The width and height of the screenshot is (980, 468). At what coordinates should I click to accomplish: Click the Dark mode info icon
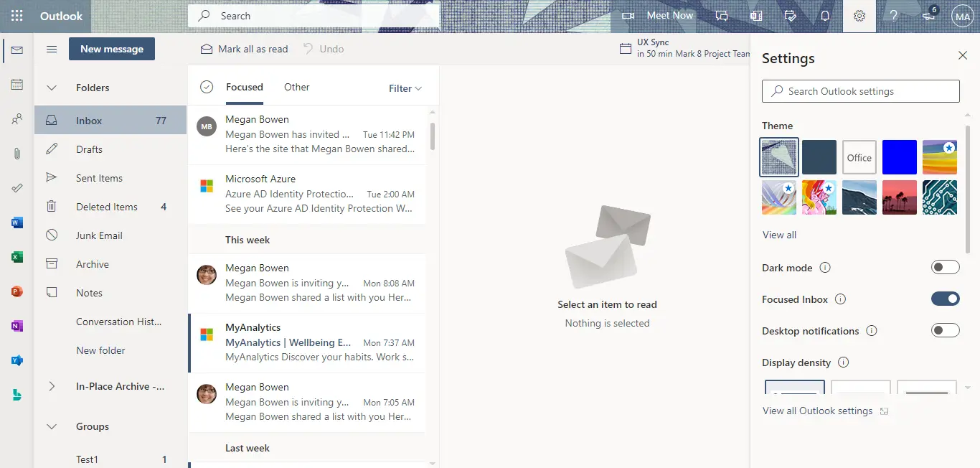825,268
